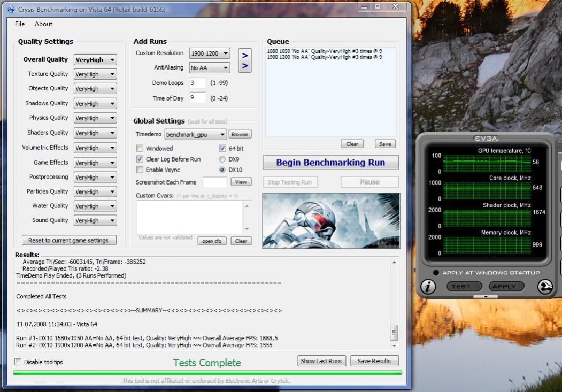The width and height of the screenshot is (562, 392).
Task: Click the green progress bar
Action: click(207, 373)
